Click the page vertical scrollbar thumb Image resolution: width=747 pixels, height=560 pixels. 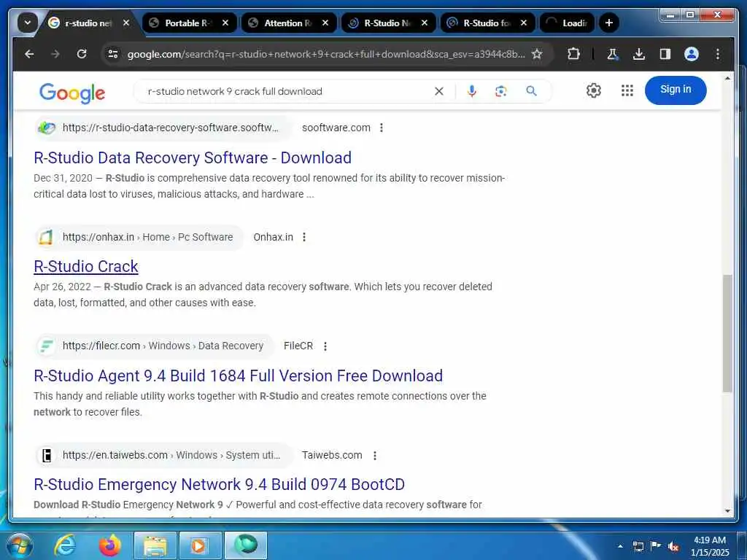pyautogui.click(x=727, y=333)
